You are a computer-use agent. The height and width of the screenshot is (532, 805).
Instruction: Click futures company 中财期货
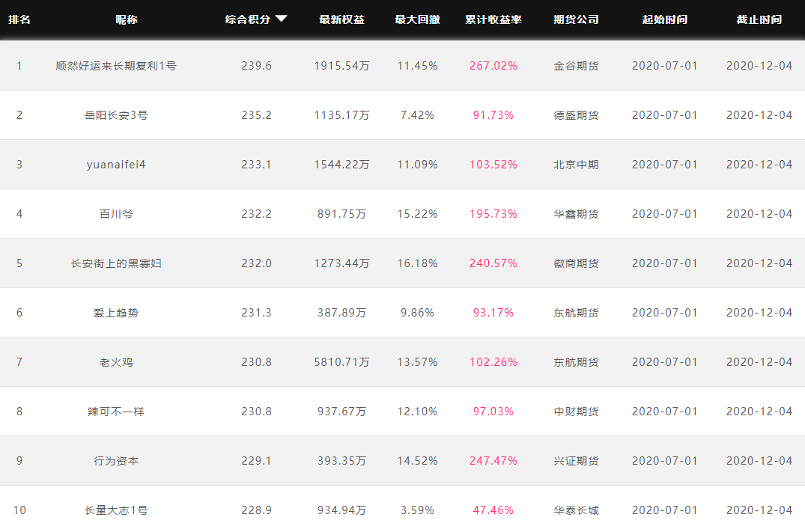point(576,412)
